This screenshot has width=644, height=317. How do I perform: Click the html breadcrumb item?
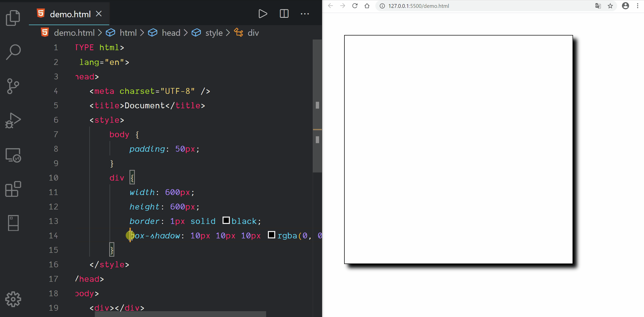click(x=128, y=33)
